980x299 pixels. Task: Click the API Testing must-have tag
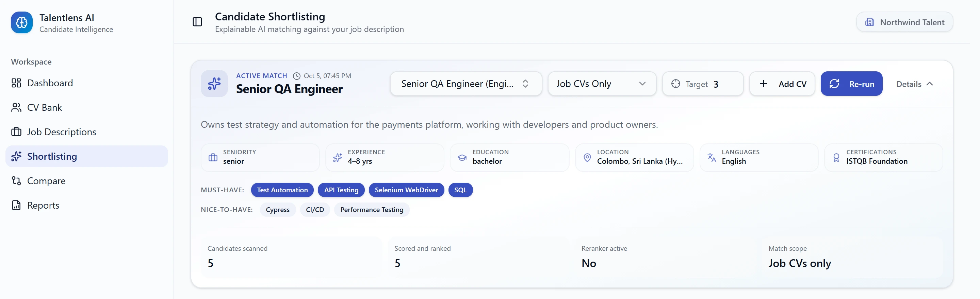click(x=341, y=190)
